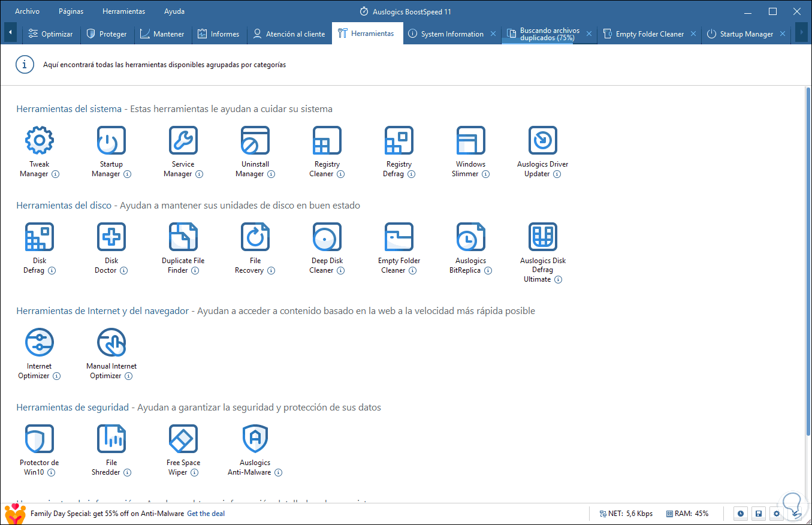812x525 pixels.
Task: Show info for File Shredder
Action: coord(126,473)
